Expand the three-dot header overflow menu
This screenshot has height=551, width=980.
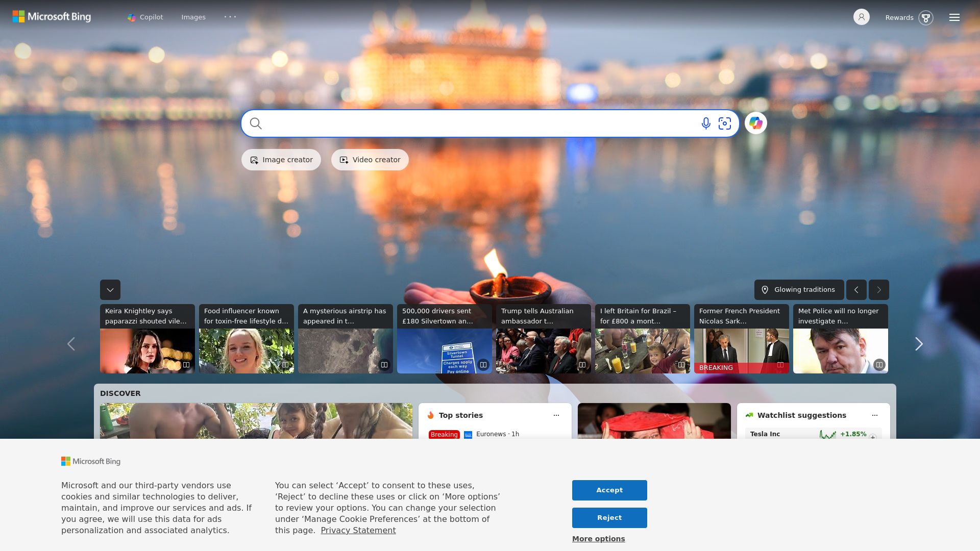coord(230,17)
